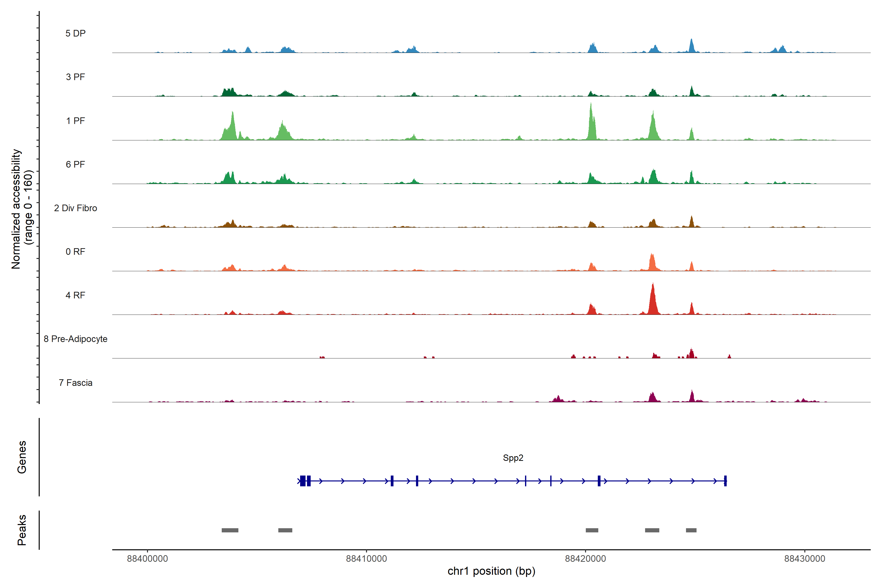Click the Spp2 gene name label
The width and height of the screenshot is (882, 588).
click(x=513, y=458)
